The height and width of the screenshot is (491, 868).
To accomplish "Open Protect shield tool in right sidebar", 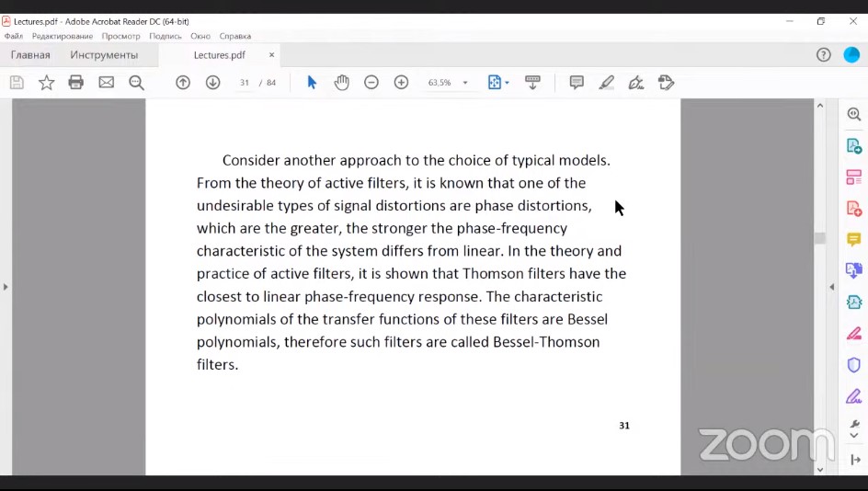I will pyautogui.click(x=853, y=365).
